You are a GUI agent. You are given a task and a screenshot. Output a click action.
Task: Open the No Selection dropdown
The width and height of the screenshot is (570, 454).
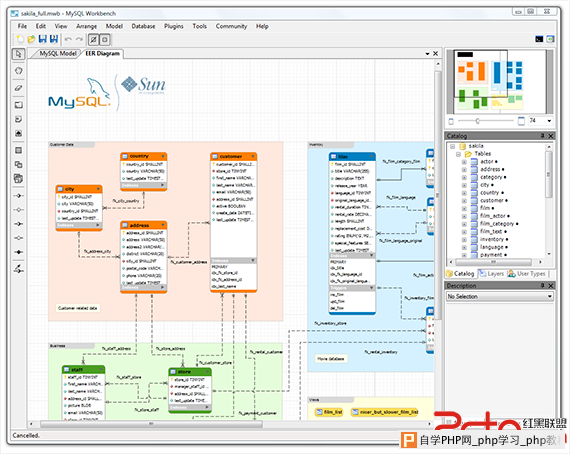(500, 297)
